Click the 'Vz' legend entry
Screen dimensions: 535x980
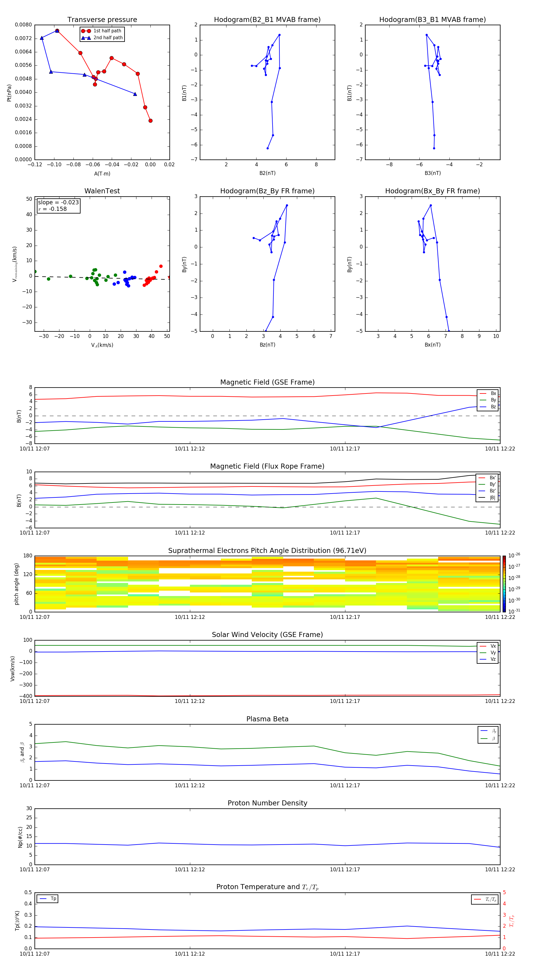click(x=488, y=659)
